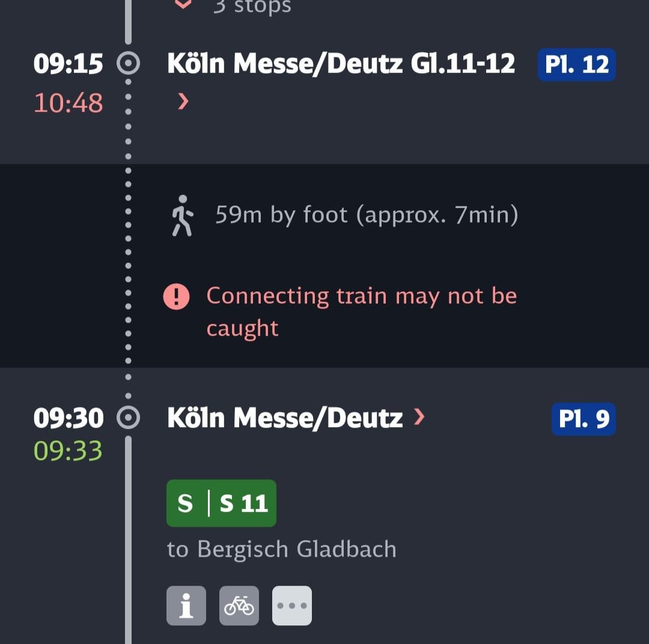This screenshot has width=649, height=644.
Task: Expand the 3 stops chevron
Action: [183, 5]
